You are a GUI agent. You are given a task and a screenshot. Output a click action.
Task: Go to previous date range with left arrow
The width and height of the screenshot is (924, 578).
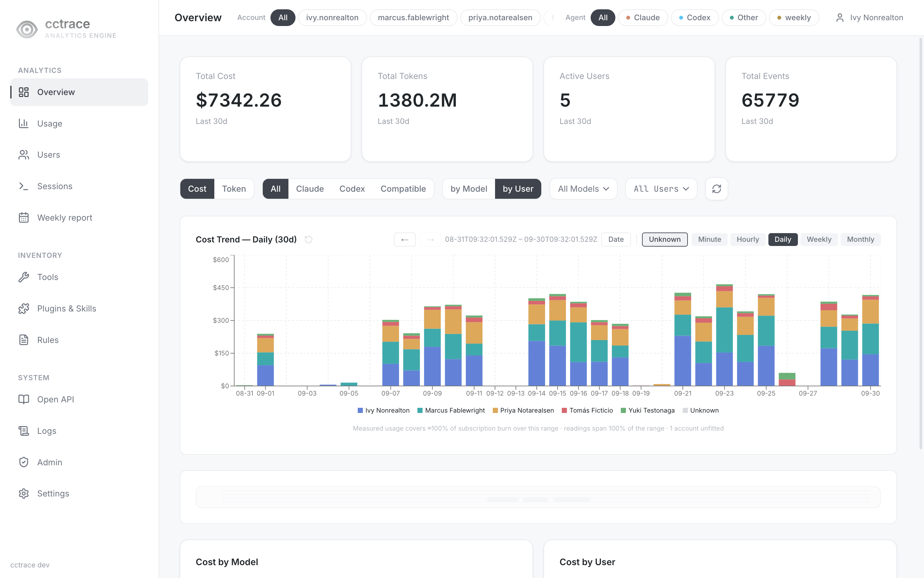pyautogui.click(x=405, y=240)
